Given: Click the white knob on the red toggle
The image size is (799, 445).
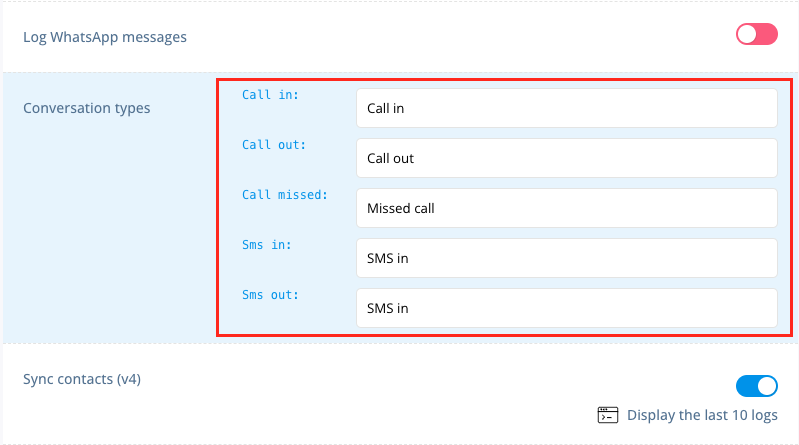Looking at the screenshot, I should point(747,34).
